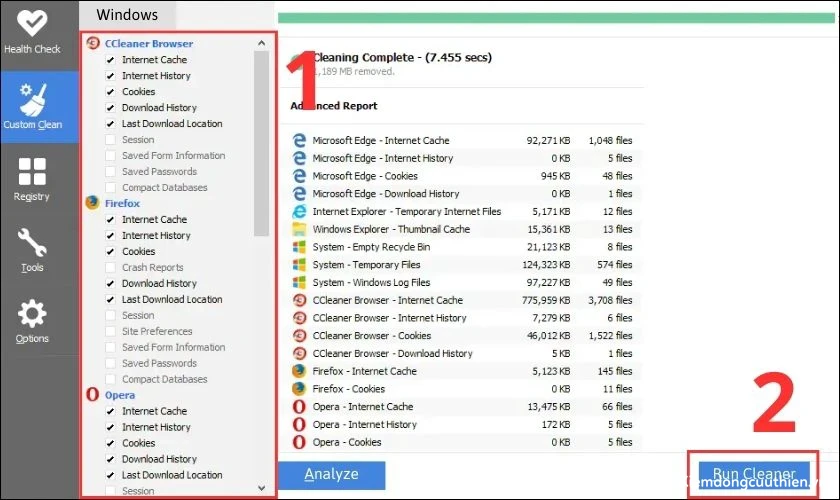Image resolution: width=840 pixels, height=500 pixels.
Task: Click the cleaner list scrollbar thumb
Action: [261, 143]
